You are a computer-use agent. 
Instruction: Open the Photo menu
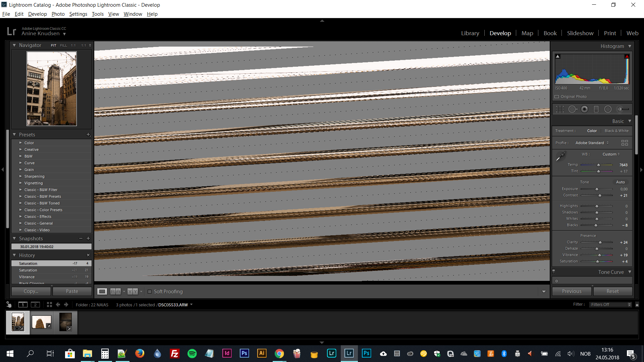coord(58,14)
